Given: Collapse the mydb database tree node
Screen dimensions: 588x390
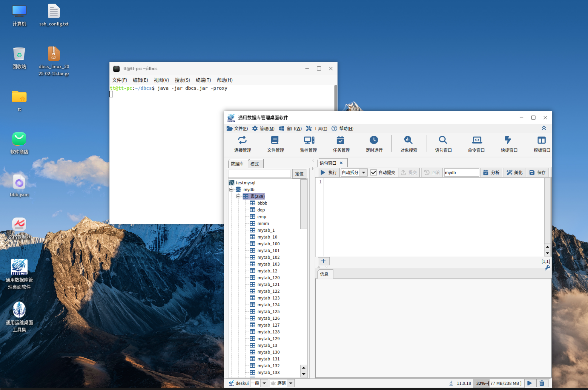Looking at the screenshot, I should click(231, 189).
